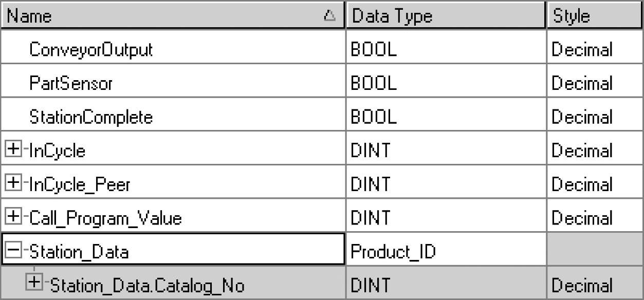
Task: Select the Station_Data tag name field
Action: (x=79, y=252)
